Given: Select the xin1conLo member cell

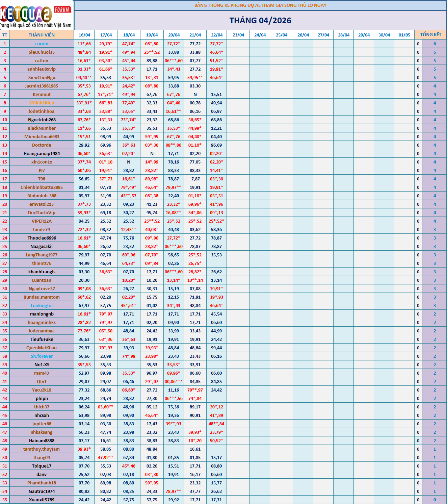Looking at the screenshot, I should click(42, 162).
